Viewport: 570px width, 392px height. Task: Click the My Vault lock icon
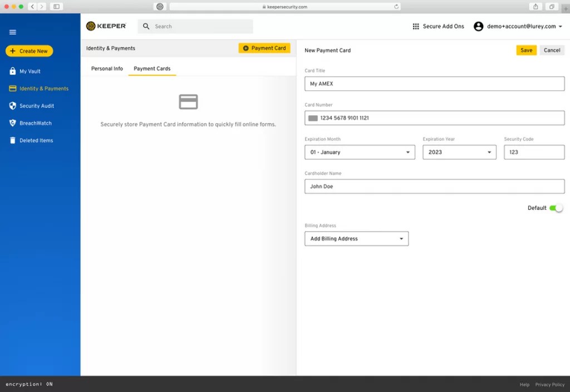tap(13, 71)
